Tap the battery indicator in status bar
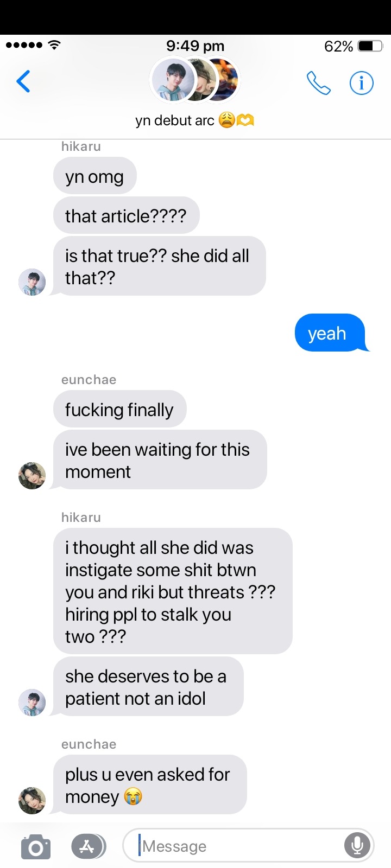 (x=370, y=46)
